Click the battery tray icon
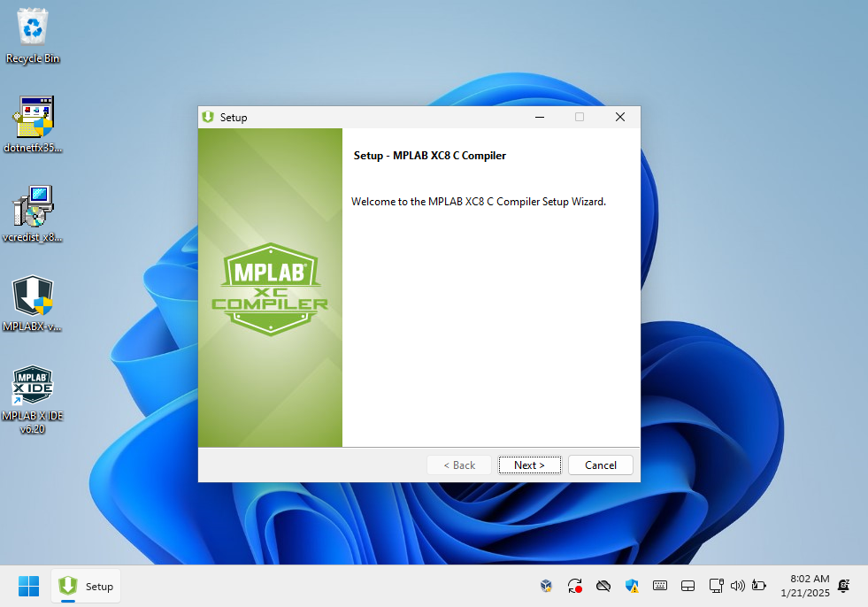Screen dimensions: 868x607 759,586
